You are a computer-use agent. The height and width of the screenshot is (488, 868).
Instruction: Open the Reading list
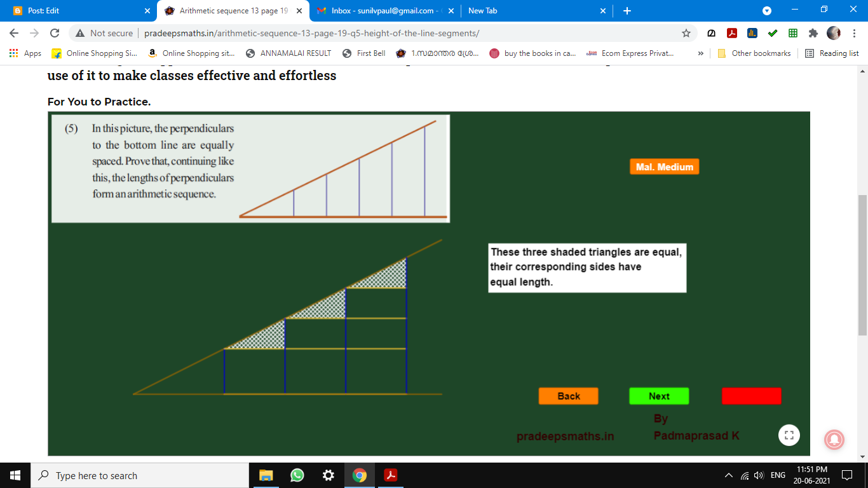[x=832, y=53]
